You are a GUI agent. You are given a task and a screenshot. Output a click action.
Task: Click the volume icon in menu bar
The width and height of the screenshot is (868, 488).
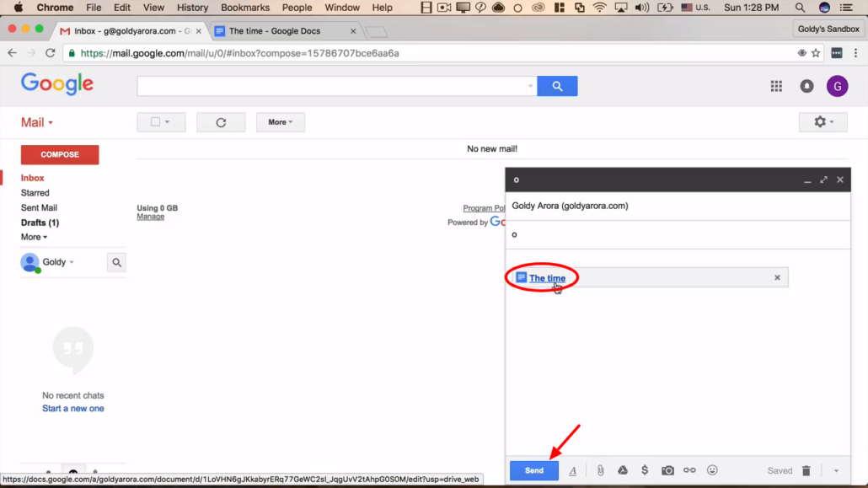point(641,8)
